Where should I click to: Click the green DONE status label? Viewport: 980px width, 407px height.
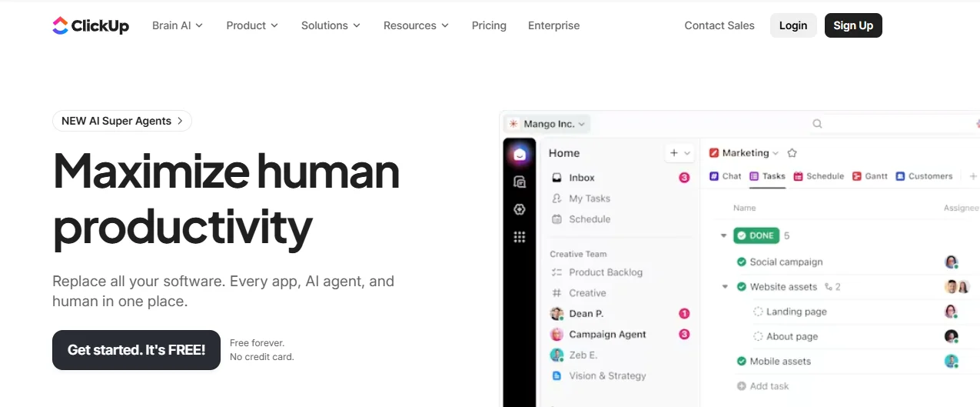[756, 235]
